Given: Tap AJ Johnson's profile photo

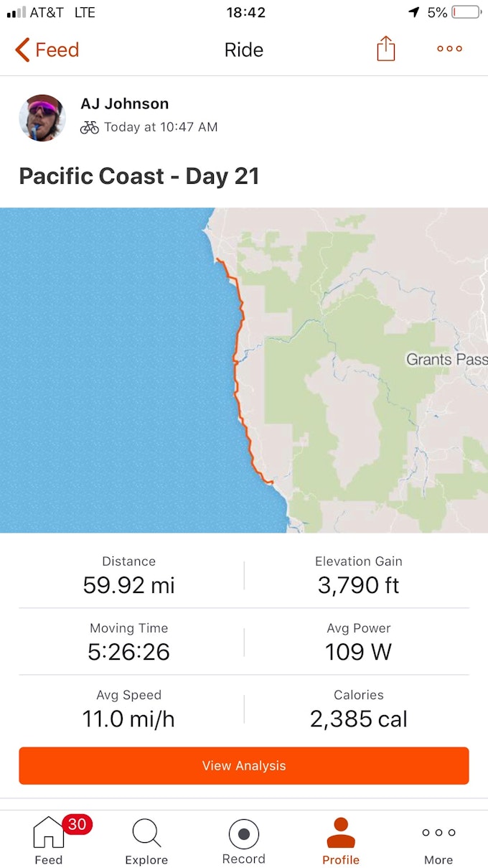Looking at the screenshot, I should click(42, 118).
